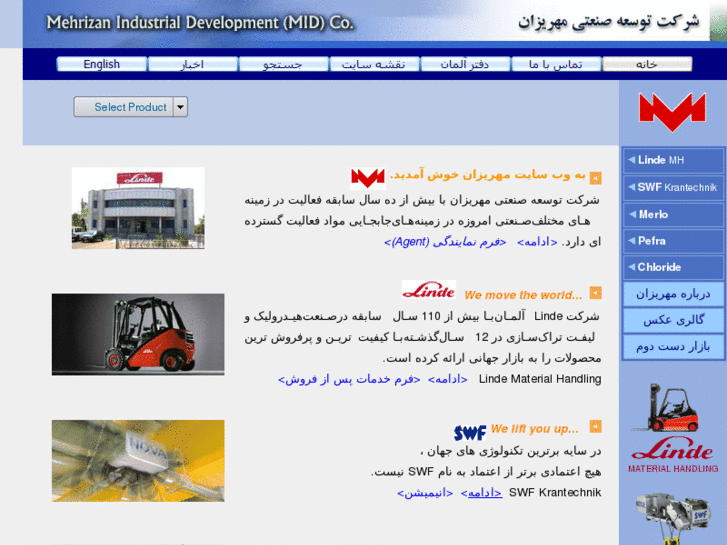Viewport: 727px width, 545px height.
Task: Open گالری عکس (Photo gallery) button
Action: (x=673, y=320)
